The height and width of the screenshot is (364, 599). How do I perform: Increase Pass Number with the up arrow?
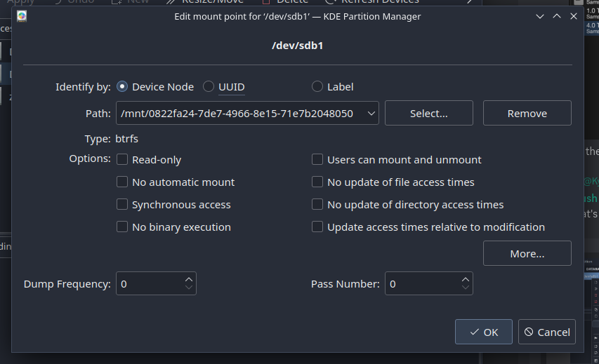click(x=465, y=279)
